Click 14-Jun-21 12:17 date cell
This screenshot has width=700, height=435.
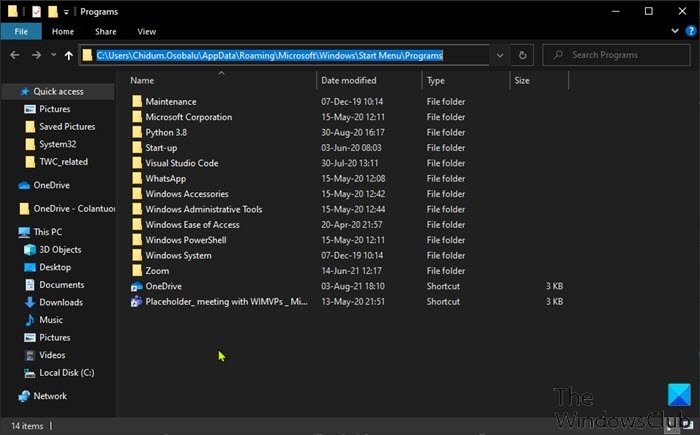click(x=351, y=271)
